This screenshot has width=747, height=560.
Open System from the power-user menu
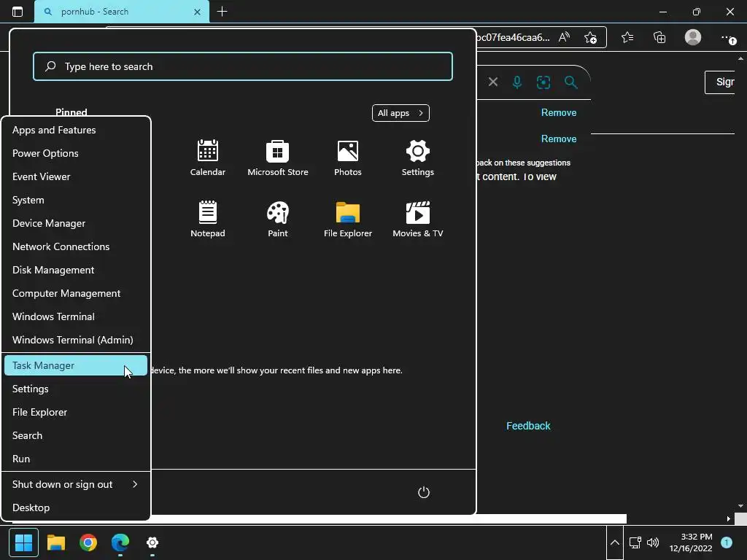coord(76,200)
